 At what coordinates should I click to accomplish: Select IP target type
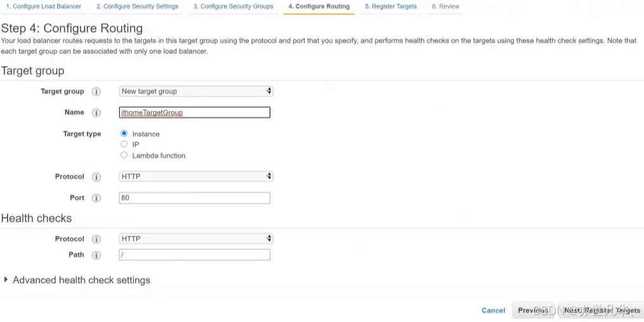pyautogui.click(x=124, y=144)
